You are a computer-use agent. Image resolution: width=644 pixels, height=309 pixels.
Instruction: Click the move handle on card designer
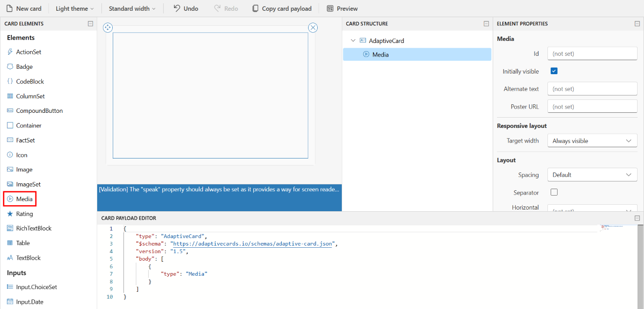(x=107, y=27)
